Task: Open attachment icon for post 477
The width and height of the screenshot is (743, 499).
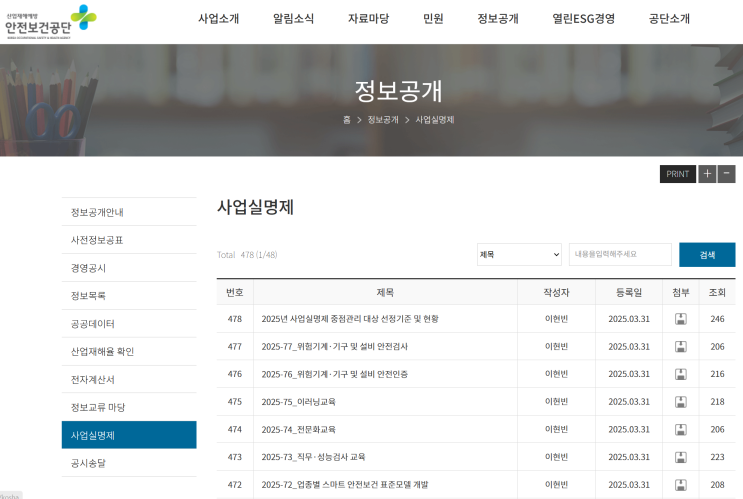Action: [x=680, y=347]
